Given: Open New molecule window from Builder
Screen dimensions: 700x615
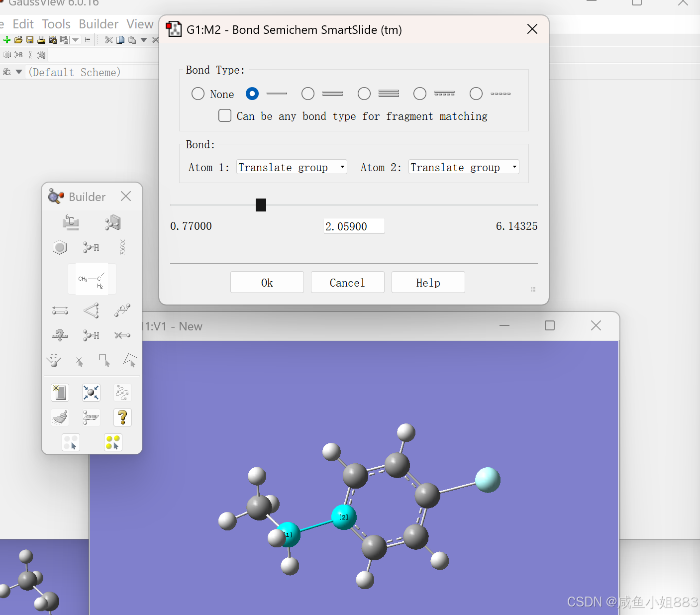Looking at the screenshot, I should pos(60,393).
